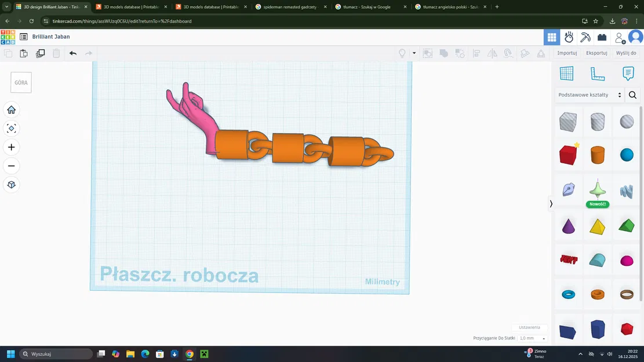Click the Mirror tool icon
This screenshot has height=362, width=644.
pos(492,53)
